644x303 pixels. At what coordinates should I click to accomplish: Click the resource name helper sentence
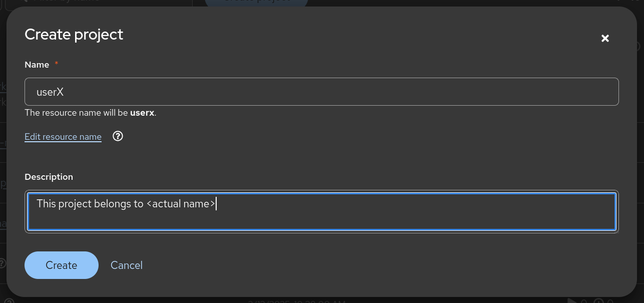pyautogui.click(x=91, y=113)
